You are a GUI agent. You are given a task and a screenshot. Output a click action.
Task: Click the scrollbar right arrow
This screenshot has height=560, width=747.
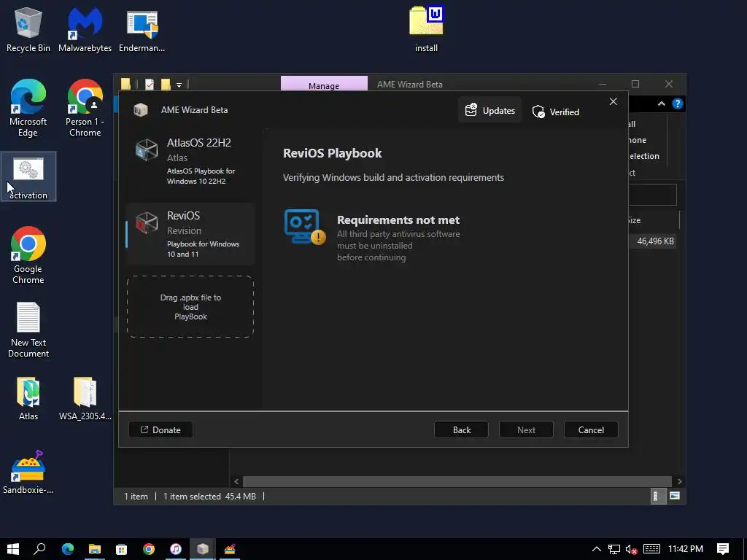click(679, 481)
